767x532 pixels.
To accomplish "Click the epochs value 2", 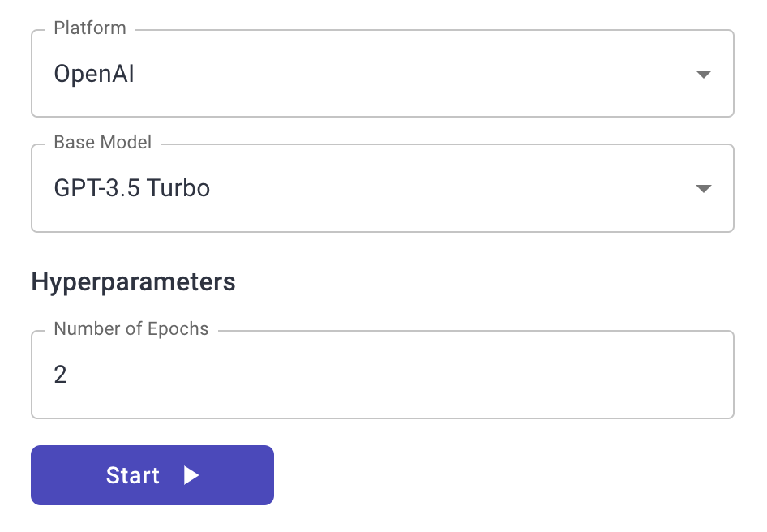I will point(61,375).
